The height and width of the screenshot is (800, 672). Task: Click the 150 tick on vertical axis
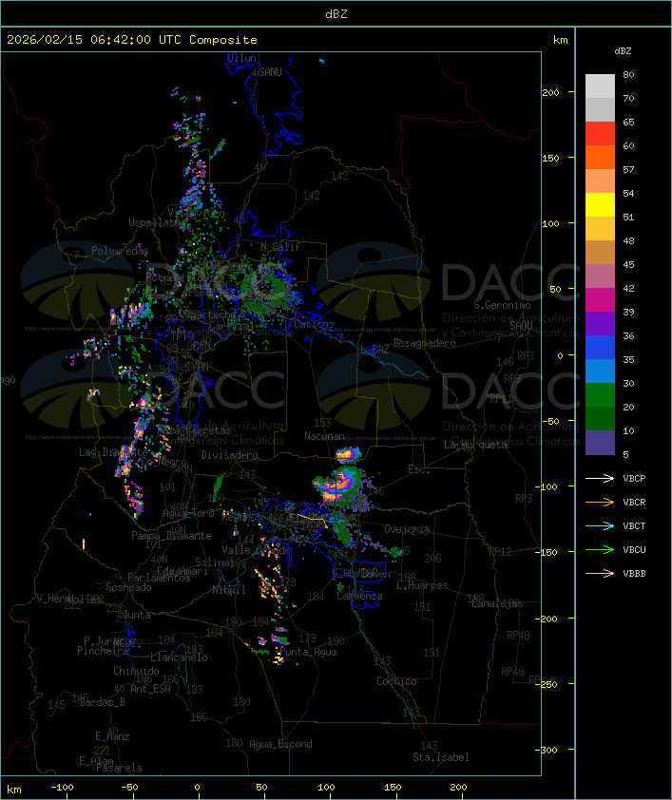(x=550, y=158)
